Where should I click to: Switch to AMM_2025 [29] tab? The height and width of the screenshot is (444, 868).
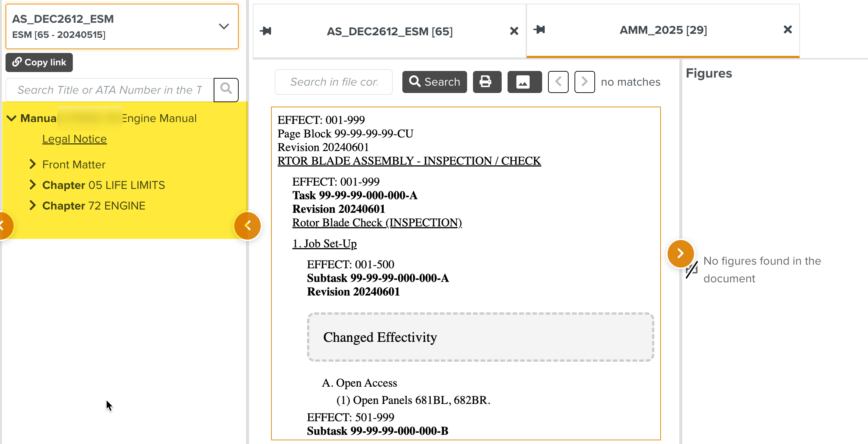(663, 30)
